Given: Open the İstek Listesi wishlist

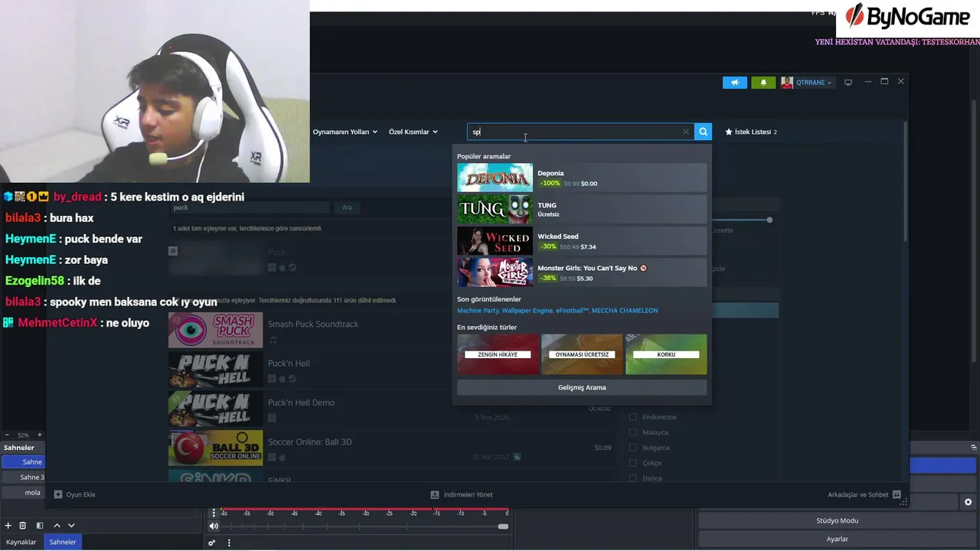Looking at the screenshot, I should click(x=751, y=132).
